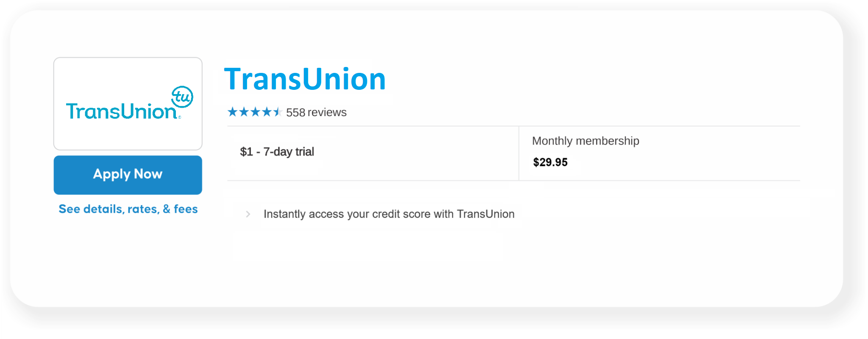Click the Monthly membership label
Screen dimensions: 868x339
point(586,141)
